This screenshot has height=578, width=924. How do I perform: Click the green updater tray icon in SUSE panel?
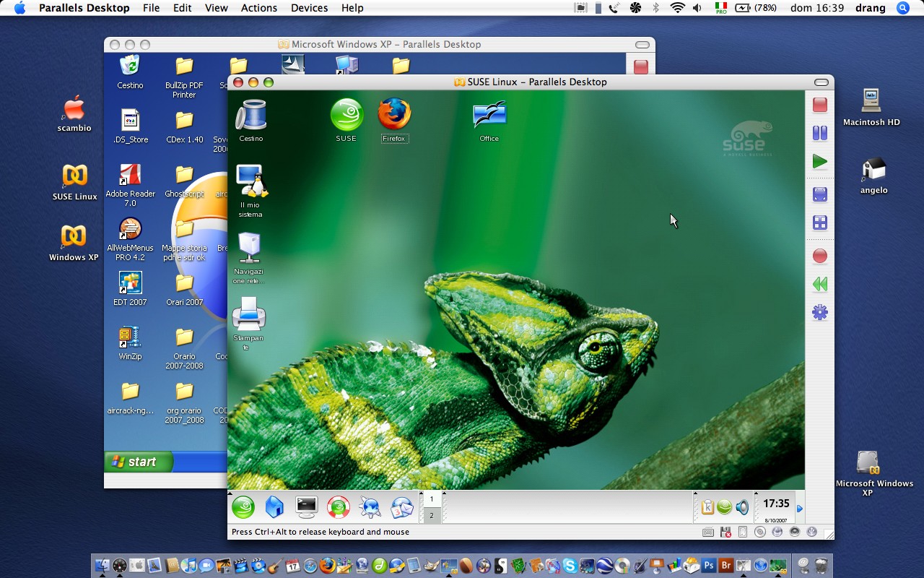[x=724, y=507]
